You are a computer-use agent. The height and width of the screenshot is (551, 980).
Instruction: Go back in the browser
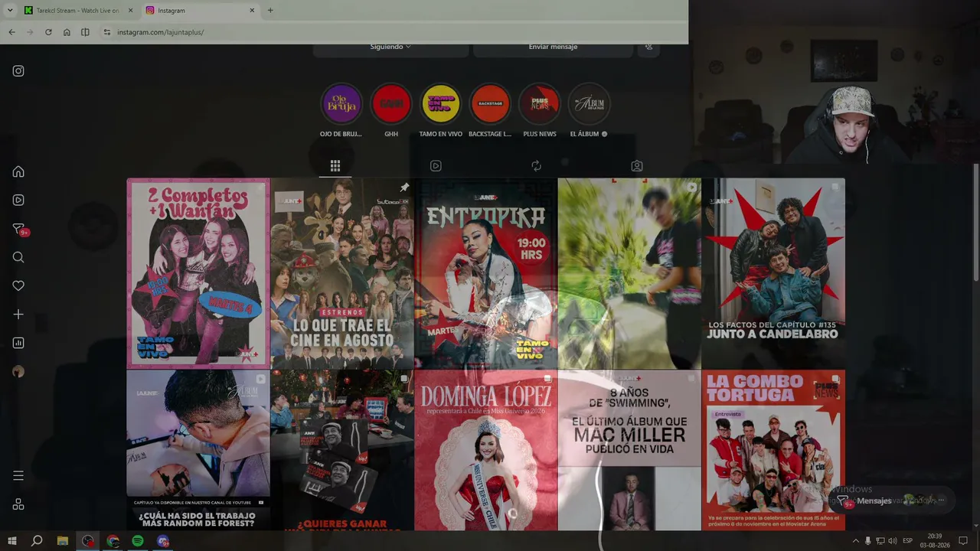tap(11, 32)
